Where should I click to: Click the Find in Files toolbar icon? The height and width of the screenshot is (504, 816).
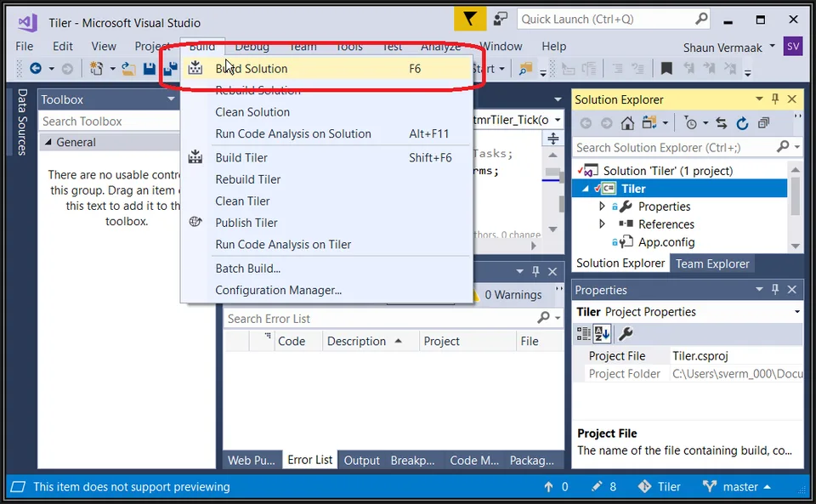coord(526,68)
